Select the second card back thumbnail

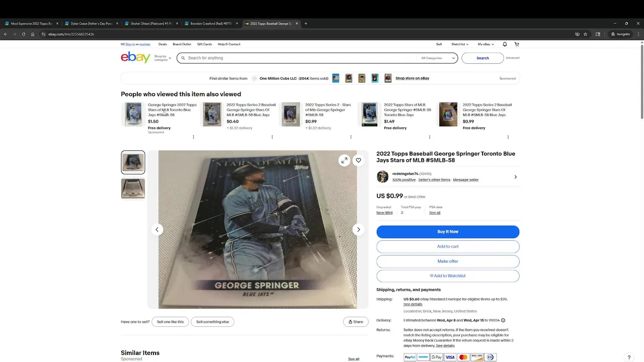coord(133,189)
